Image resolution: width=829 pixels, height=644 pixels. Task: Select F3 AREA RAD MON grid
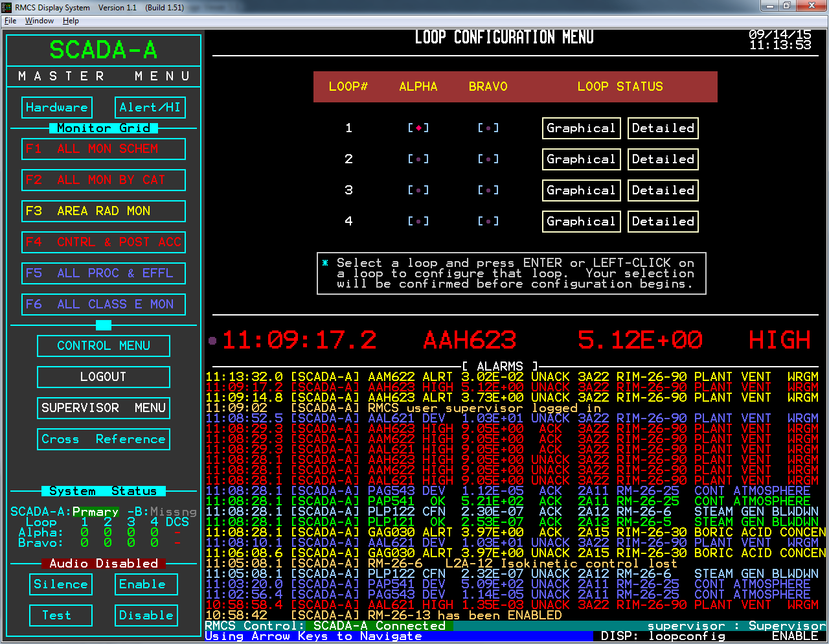(x=104, y=211)
